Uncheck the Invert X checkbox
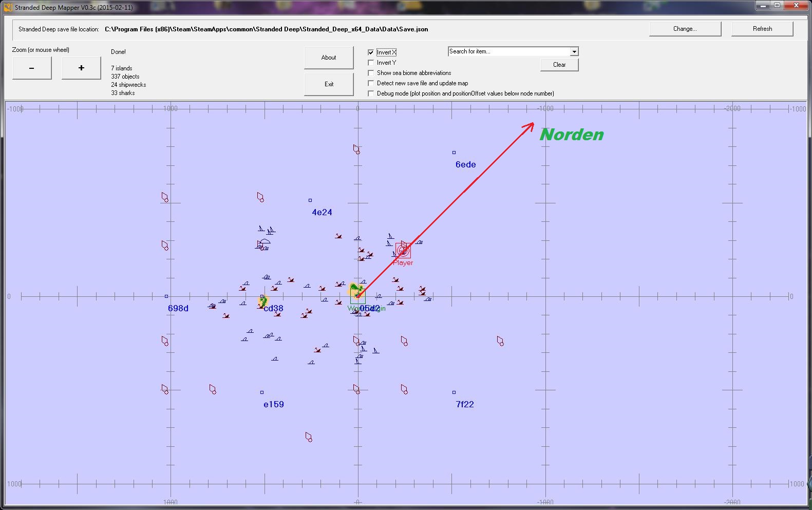Screen dimensions: 812x510 coord(371,52)
